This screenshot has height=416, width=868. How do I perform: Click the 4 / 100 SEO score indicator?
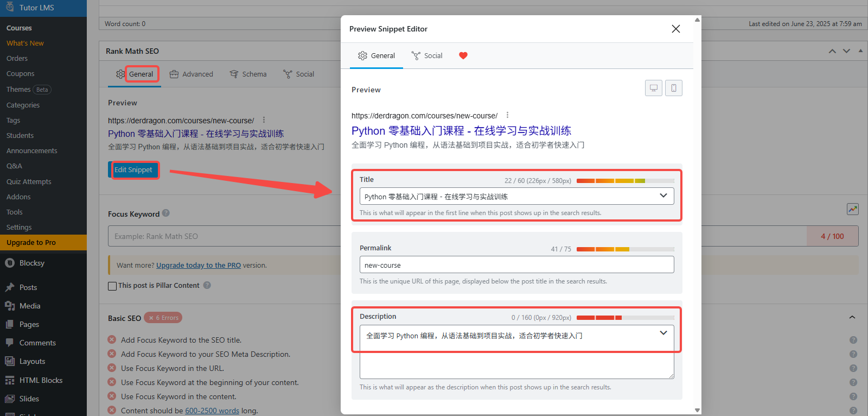click(x=832, y=236)
